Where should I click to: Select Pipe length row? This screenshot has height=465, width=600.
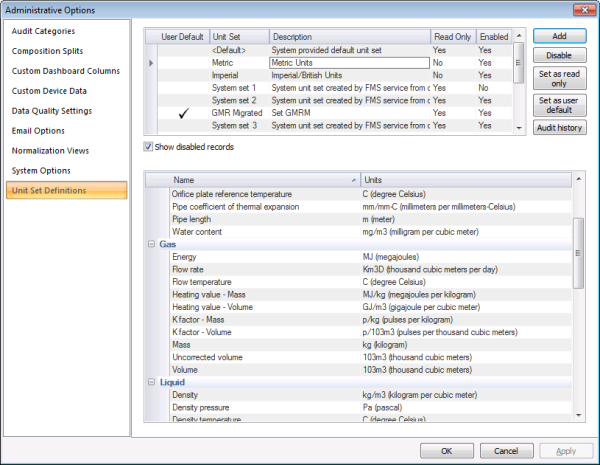(x=370, y=219)
